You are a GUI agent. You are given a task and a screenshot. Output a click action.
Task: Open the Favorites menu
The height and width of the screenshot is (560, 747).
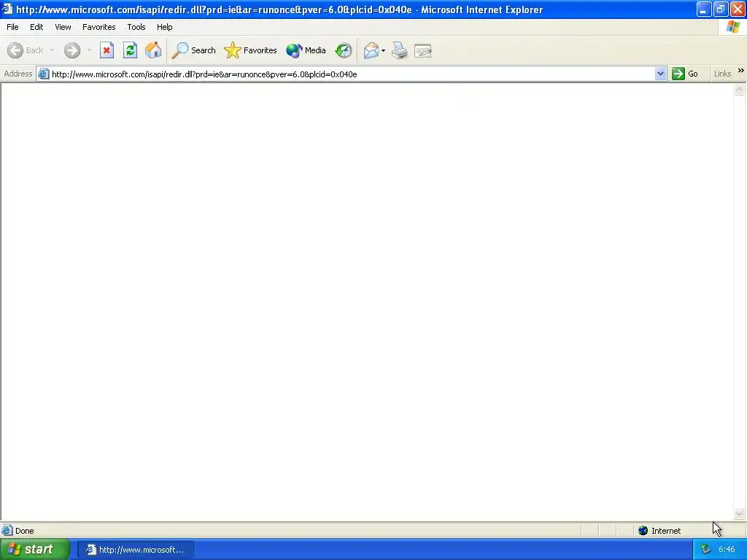(98, 27)
